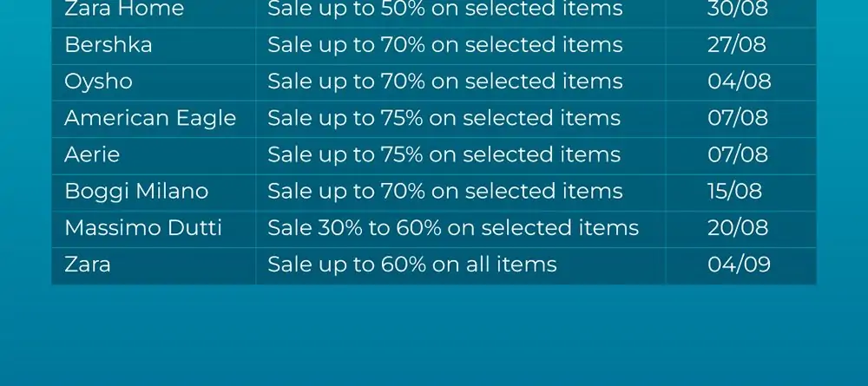Select the Massimo Dutti 30% to 60% offer text

453,228
